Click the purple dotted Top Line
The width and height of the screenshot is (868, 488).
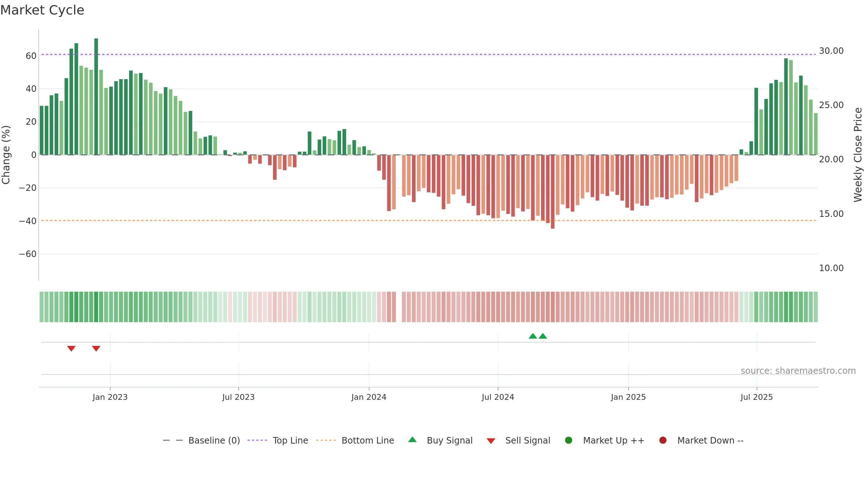[429, 55]
